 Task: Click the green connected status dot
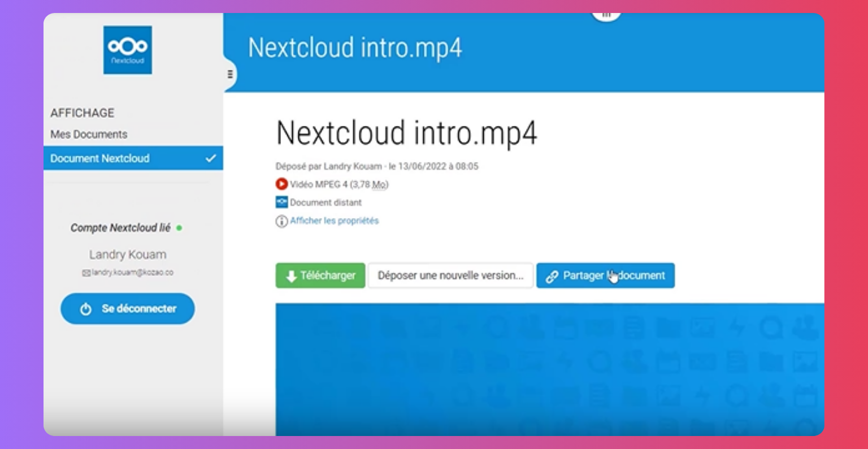pyautogui.click(x=179, y=228)
